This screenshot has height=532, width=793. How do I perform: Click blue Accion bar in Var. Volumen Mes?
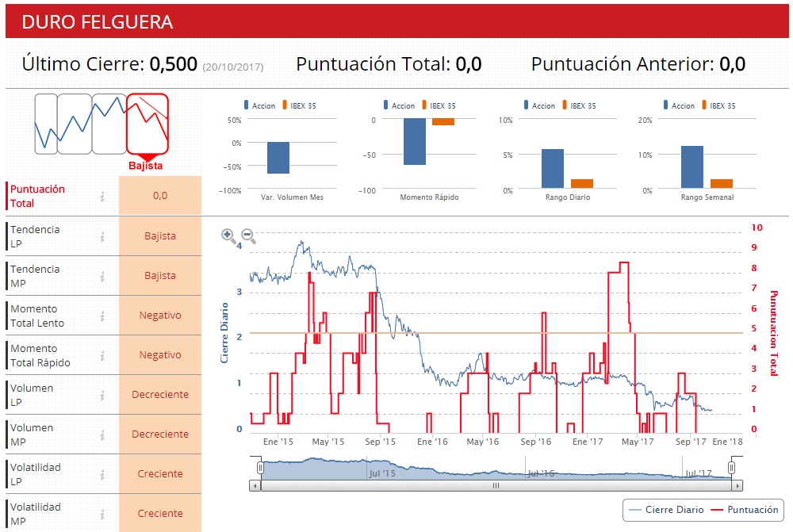click(x=278, y=158)
